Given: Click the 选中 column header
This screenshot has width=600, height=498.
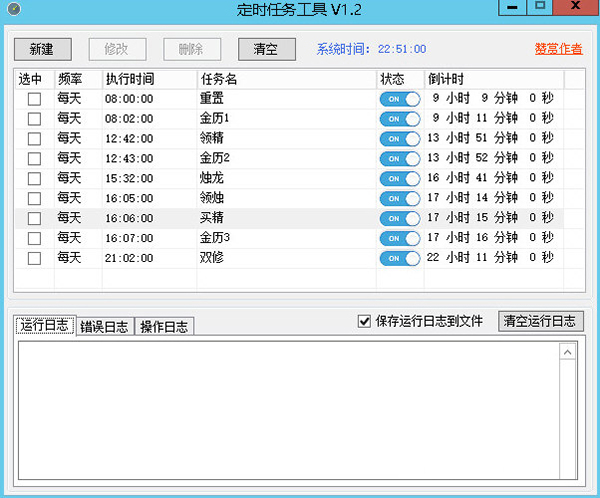Looking at the screenshot, I should (34, 79).
